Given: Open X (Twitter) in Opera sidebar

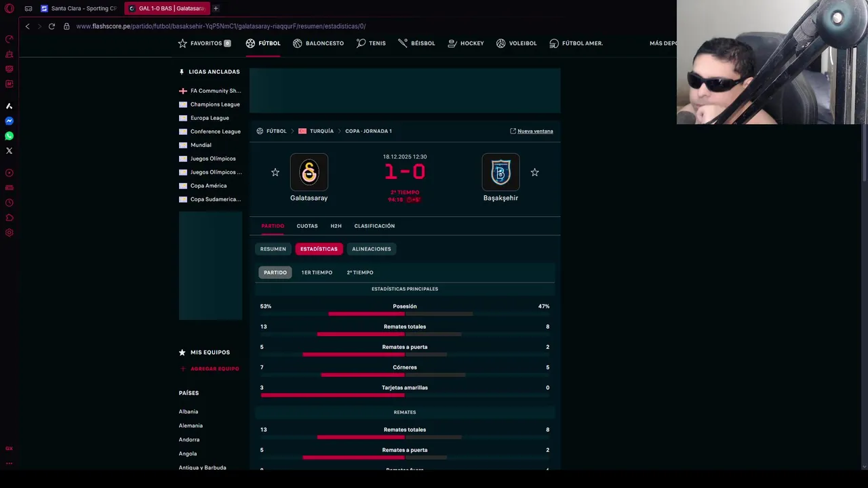Looking at the screenshot, I should click(x=9, y=151).
